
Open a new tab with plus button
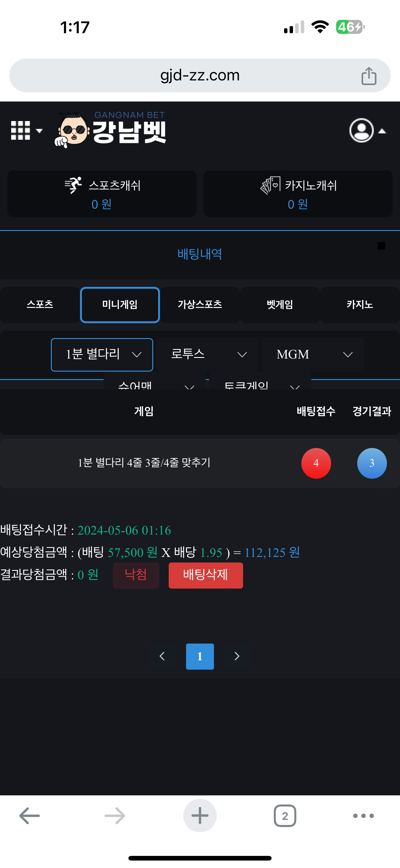tap(200, 816)
